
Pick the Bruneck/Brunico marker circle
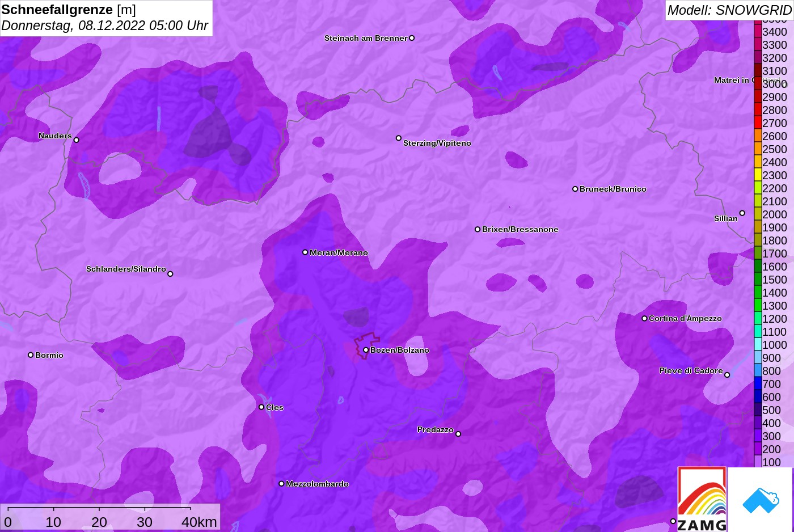click(x=575, y=189)
